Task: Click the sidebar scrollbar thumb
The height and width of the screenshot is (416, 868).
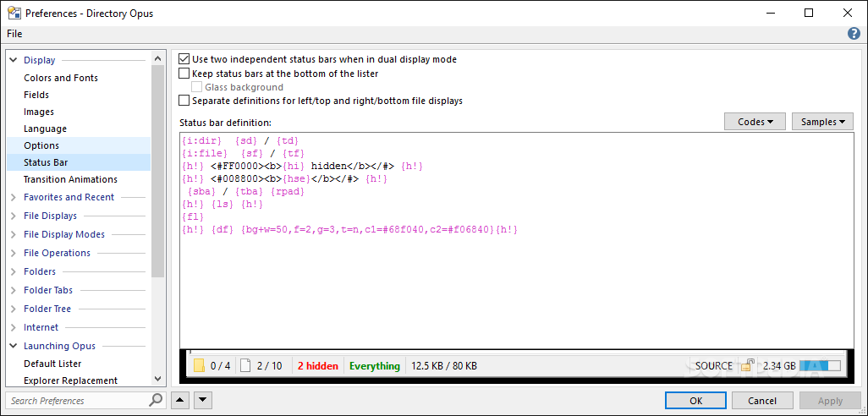Action: coord(157,171)
